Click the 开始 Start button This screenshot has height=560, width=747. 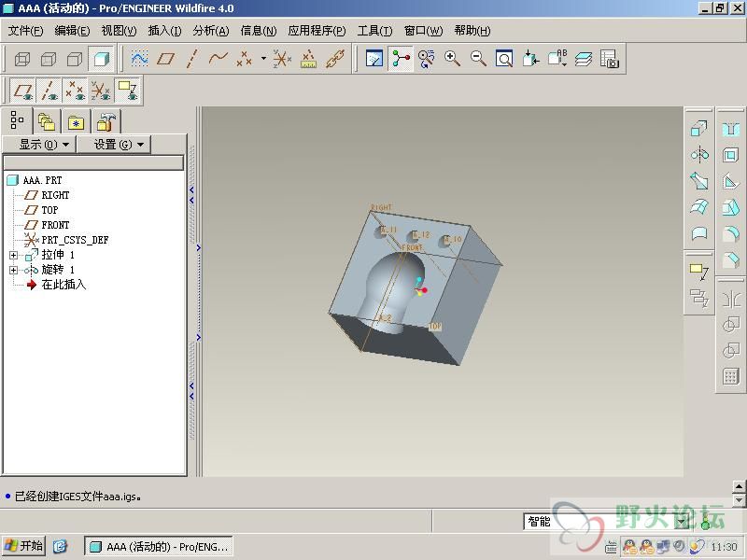coord(23,546)
